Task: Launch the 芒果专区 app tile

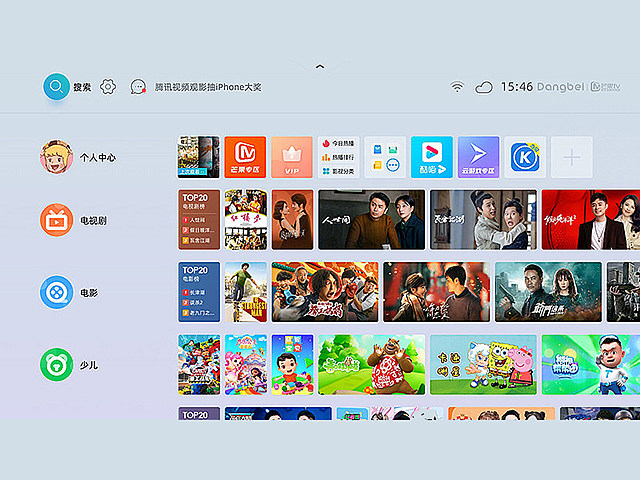Action: click(245, 157)
